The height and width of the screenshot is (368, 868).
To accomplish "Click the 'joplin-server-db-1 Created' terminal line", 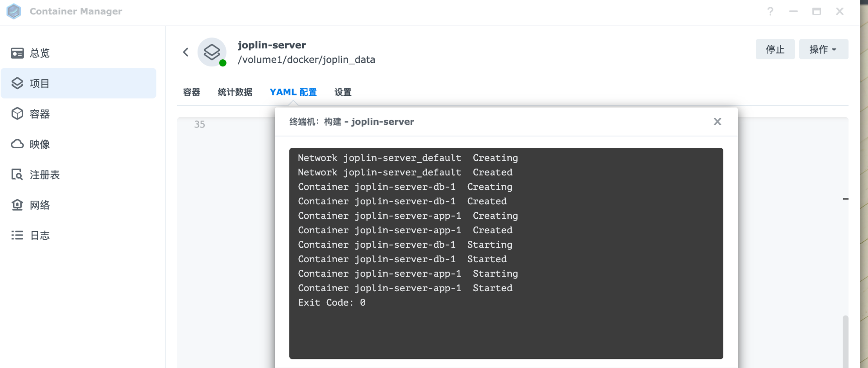I will tap(402, 201).
